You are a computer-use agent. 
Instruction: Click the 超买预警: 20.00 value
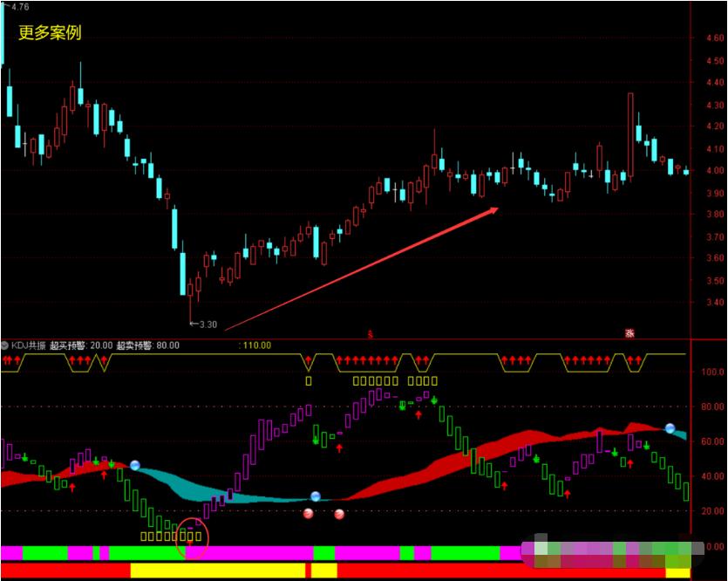pos(81,345)
